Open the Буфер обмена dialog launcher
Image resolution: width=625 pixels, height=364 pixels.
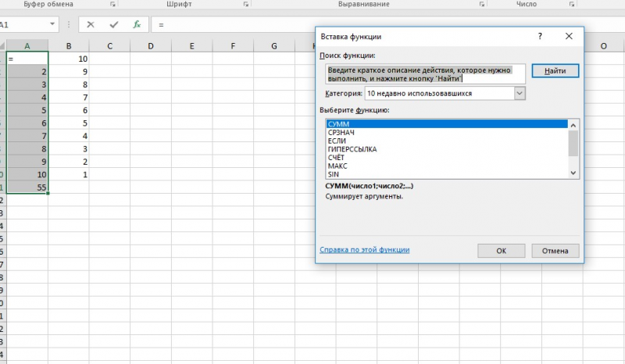[112, 4]
